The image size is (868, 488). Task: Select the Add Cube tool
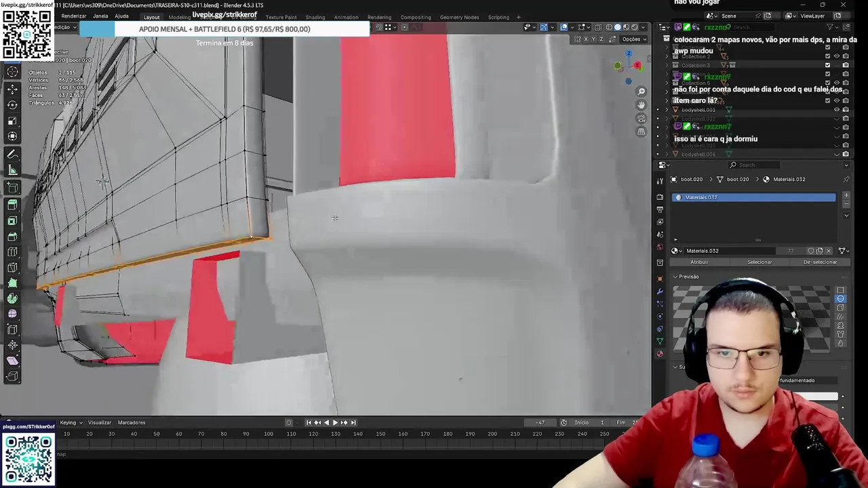[x=12, y=188]
